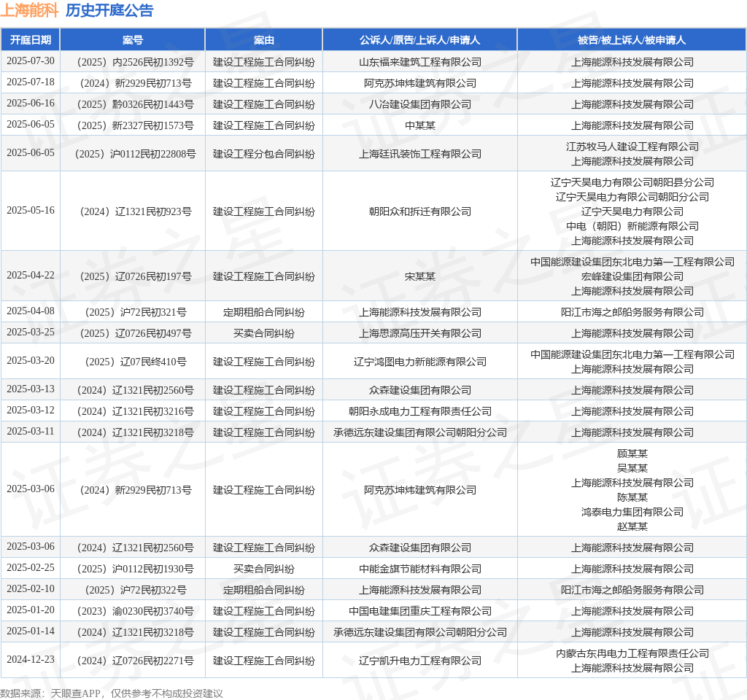This screenshot has width=747, height=700.
Task: Click the date 2025-03-11
Action: [31, 432]
